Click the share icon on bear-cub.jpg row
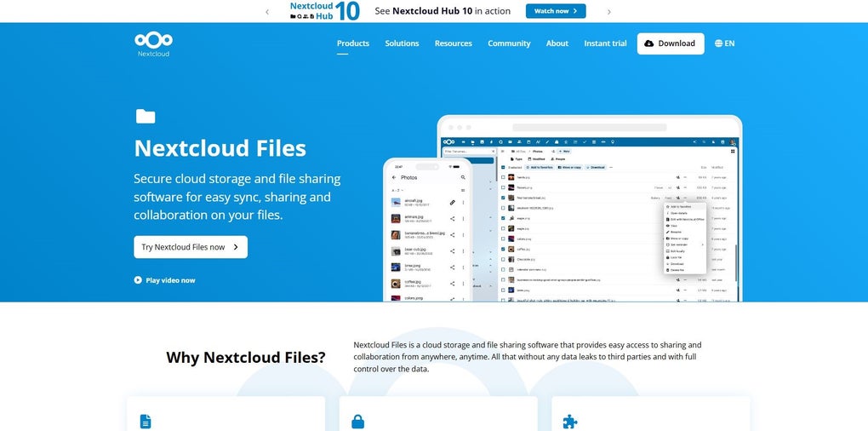The image size is (868, 431). pos(452,251)
